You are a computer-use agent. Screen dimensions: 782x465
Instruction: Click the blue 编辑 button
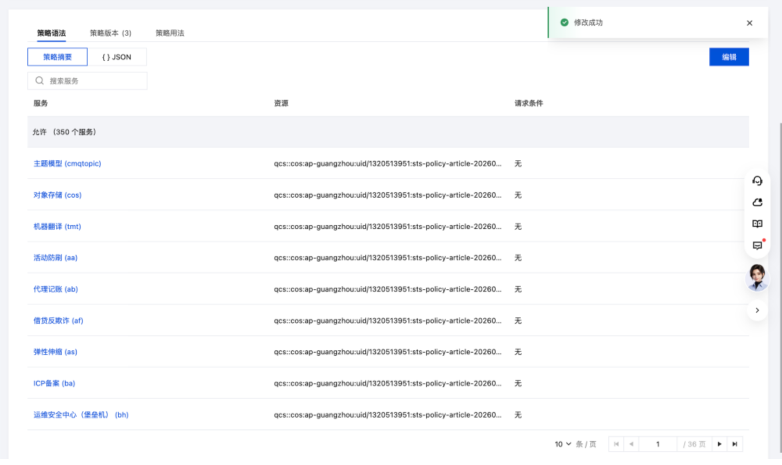[729, 57]
